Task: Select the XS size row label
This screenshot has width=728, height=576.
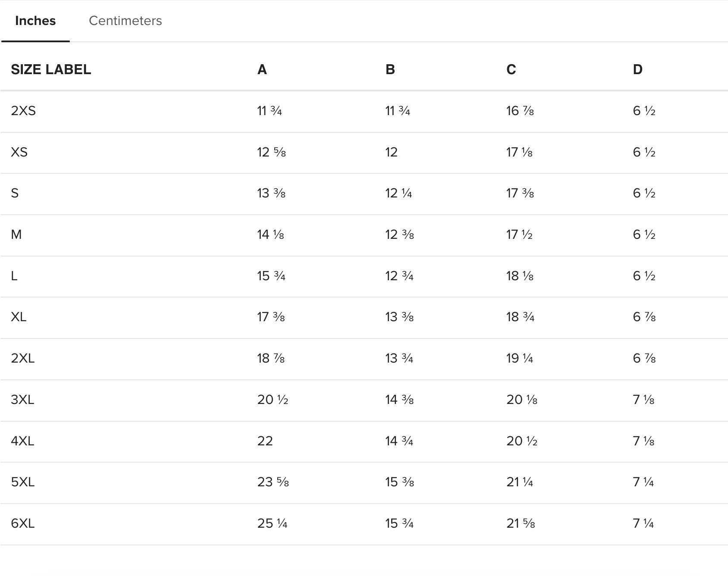Action: click(19, 152)
